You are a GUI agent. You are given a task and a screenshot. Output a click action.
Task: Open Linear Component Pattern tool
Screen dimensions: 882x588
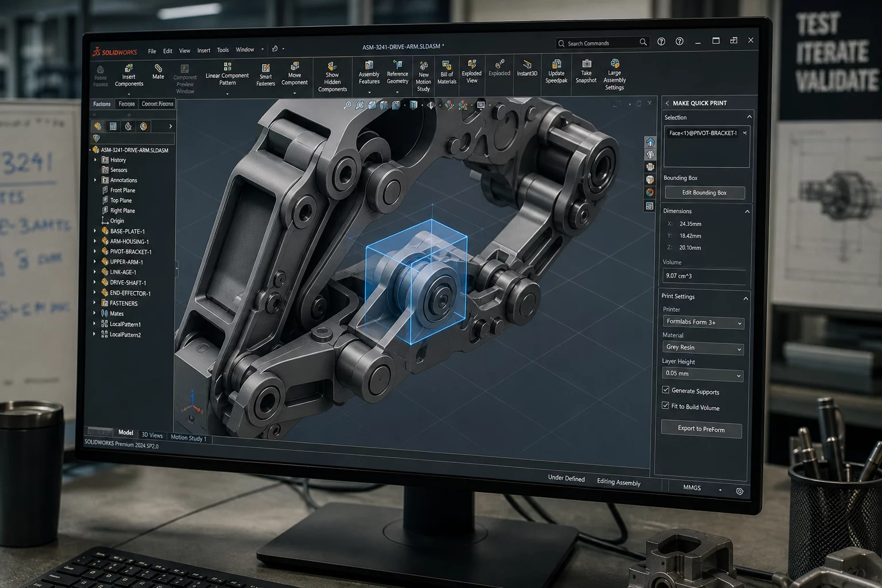click(x=227, y=75)
